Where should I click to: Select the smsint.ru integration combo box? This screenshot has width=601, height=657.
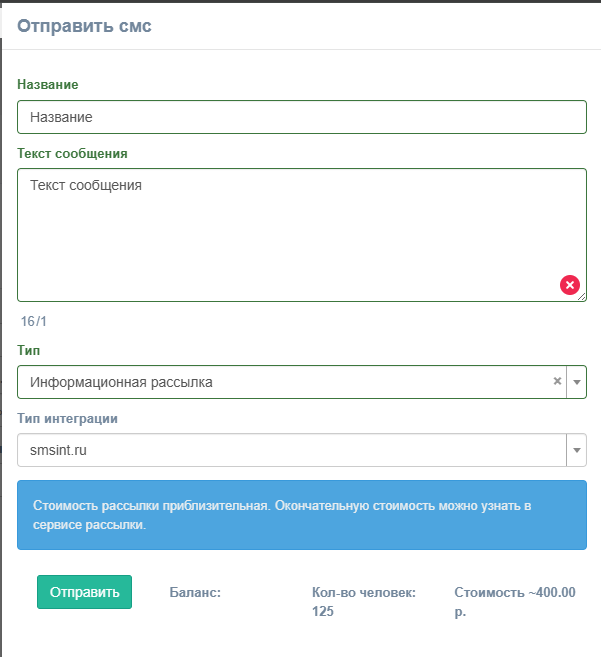click(302, 450)
